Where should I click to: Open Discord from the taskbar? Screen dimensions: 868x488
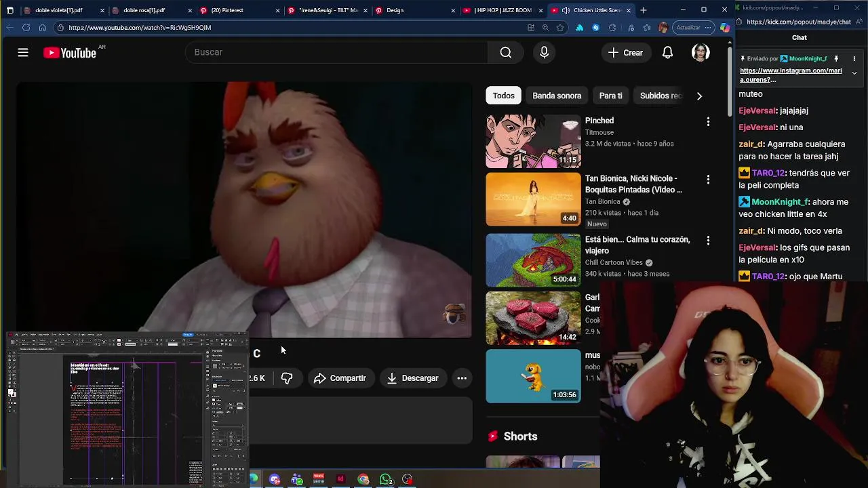pos(275,479)
